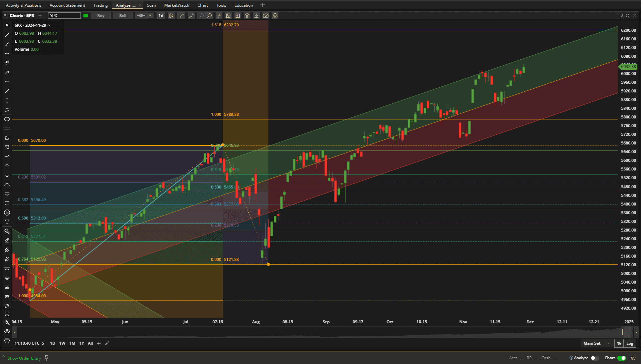
Task: Click the layers icon in chart toolbar
Action: pos(247,16)
